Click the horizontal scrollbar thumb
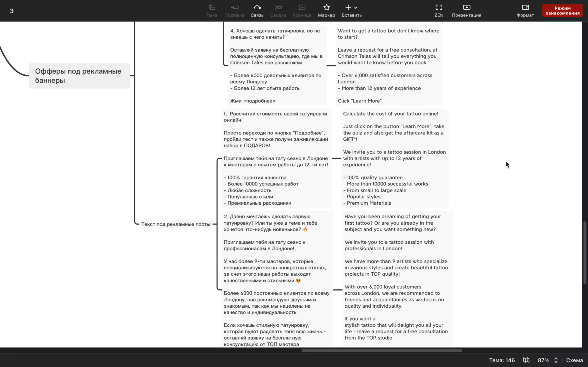This screenshot has height=367, width=588. coord(382,350)
